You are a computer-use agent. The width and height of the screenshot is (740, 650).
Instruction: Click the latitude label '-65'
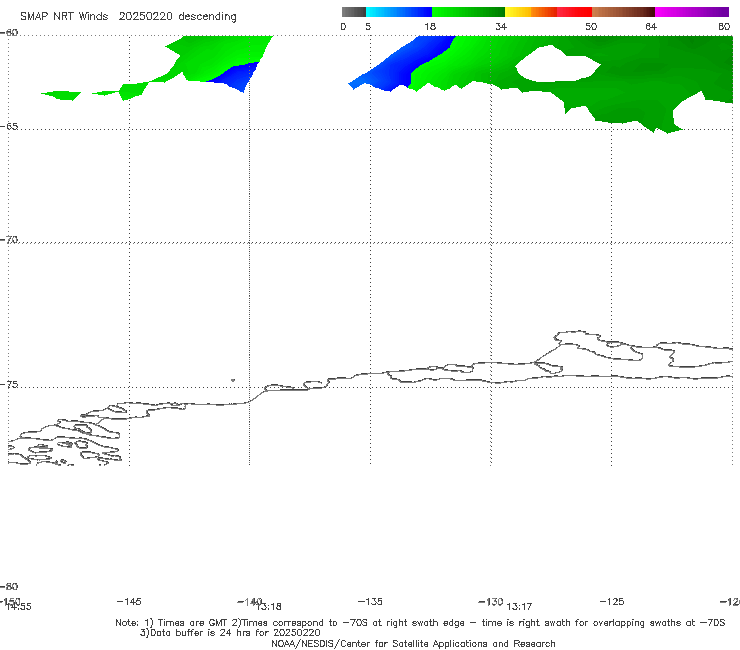coord(9,127)
